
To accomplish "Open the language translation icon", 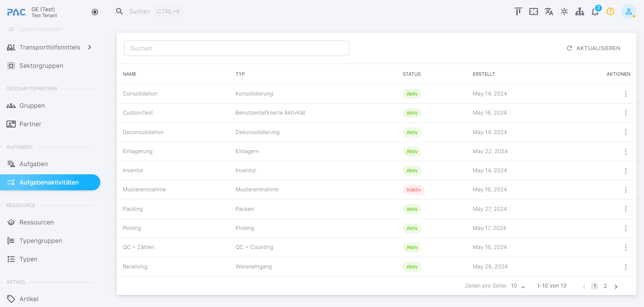I will click(x=549, y=12).
